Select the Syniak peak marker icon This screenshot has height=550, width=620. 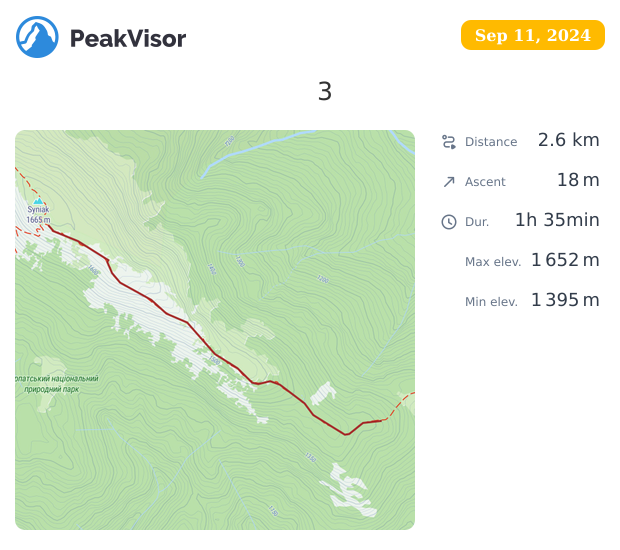pos(38,201)
